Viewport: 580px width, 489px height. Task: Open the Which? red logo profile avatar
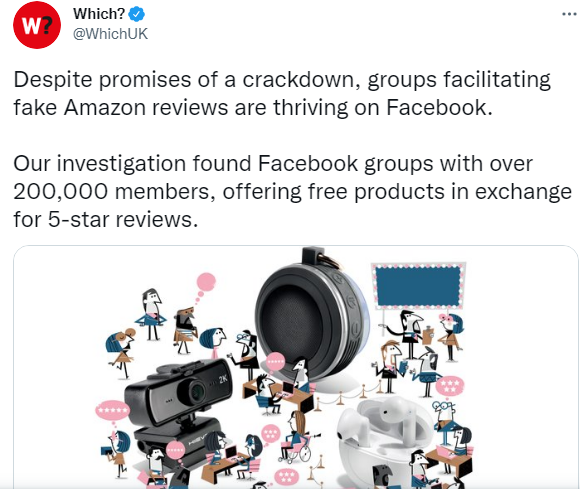click(x=37, y=25)
